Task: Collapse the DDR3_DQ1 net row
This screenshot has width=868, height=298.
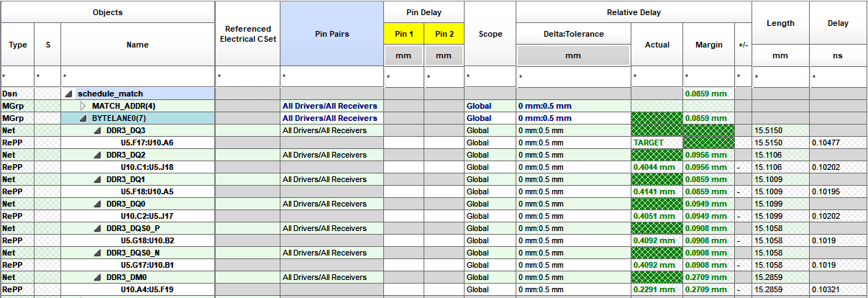Action: click(x=98, y=179)
